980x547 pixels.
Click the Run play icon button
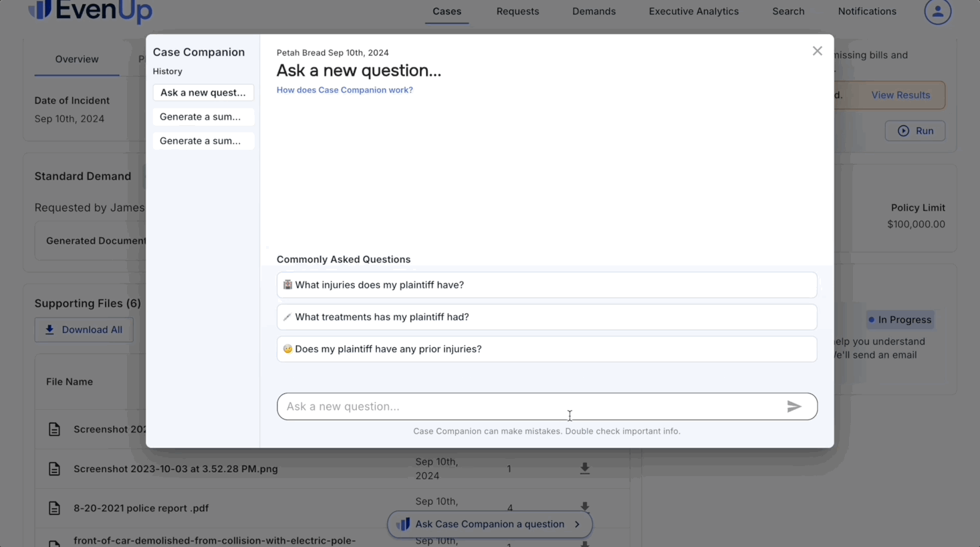pos(914,131)
